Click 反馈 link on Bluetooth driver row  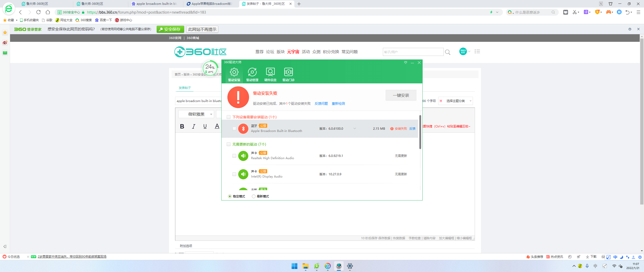pyautogui.click(x=412, y=129)
